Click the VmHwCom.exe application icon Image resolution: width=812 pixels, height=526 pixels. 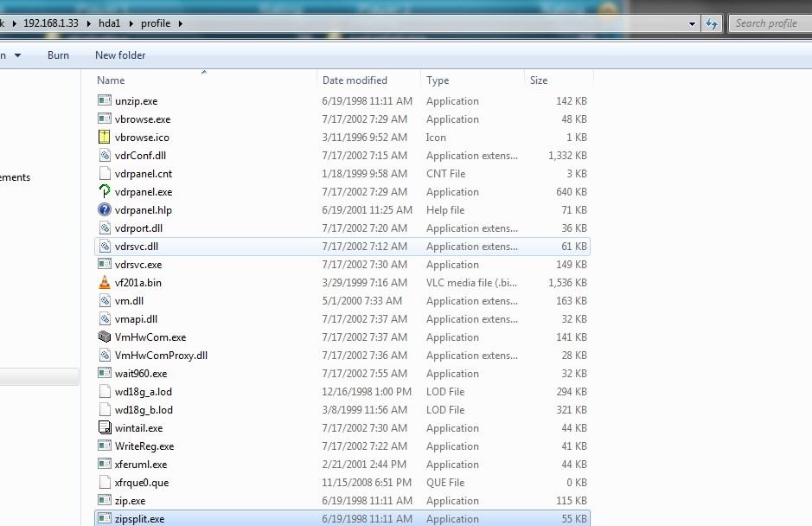coord(105,337)
